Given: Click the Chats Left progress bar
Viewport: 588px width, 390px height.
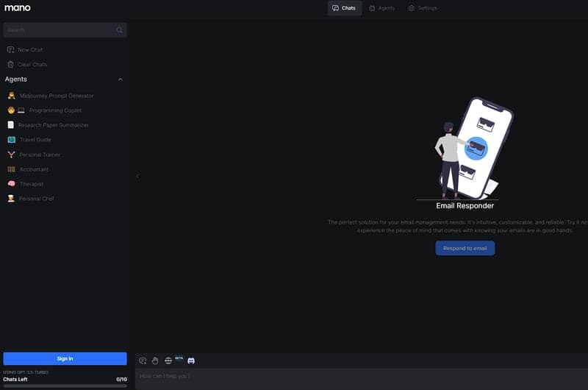Looking at the screenshot, I should point(65,385).
